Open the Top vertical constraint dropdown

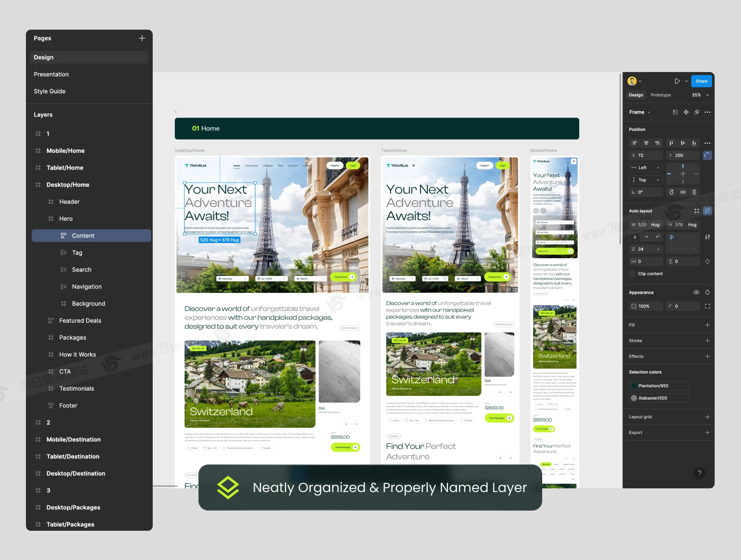point(645,180)
